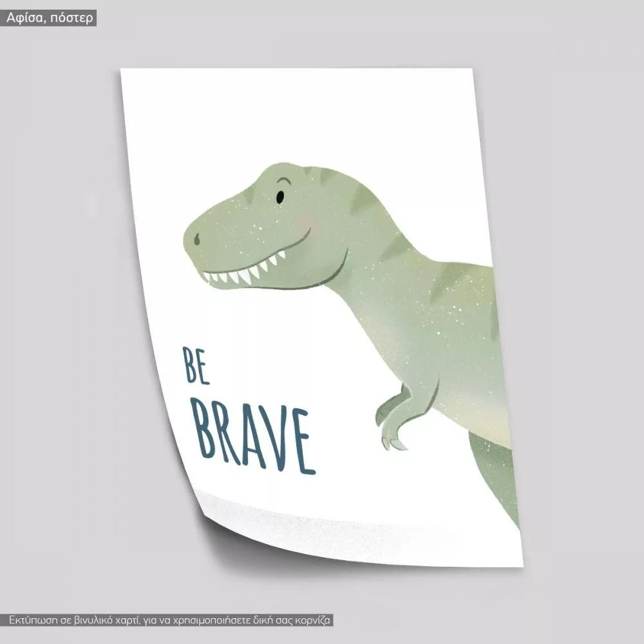Click the word "BE" on the poster
Image resolution: width=644 pixels, height=644 pixels.
coord(196,366)
